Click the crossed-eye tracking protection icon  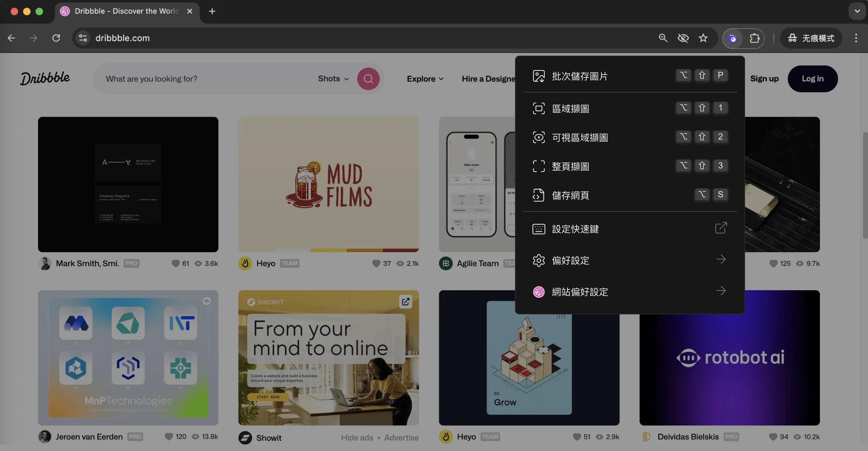tap(683, 38)
